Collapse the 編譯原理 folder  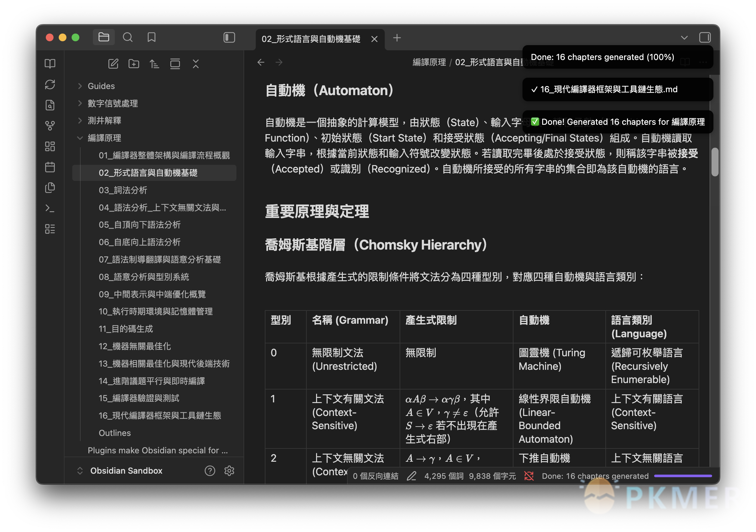[x=154, y=138]
